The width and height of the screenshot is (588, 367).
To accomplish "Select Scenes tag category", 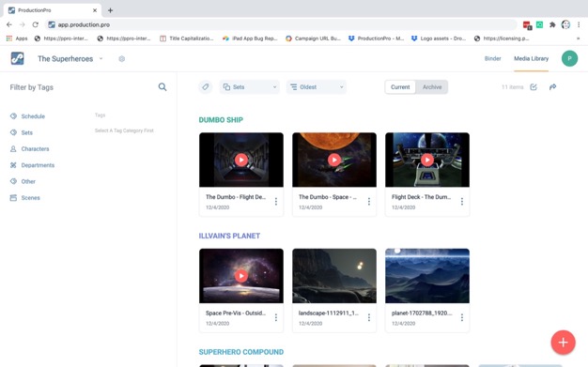I will [x=25, y=198].
